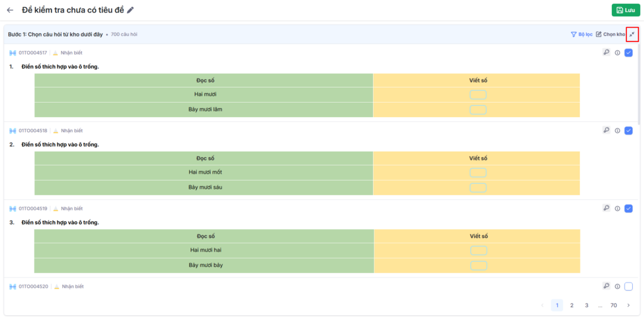Screen dimensions: 644x319
Task: Click the pencil icon to edit exam title
Action: [130, 10]
